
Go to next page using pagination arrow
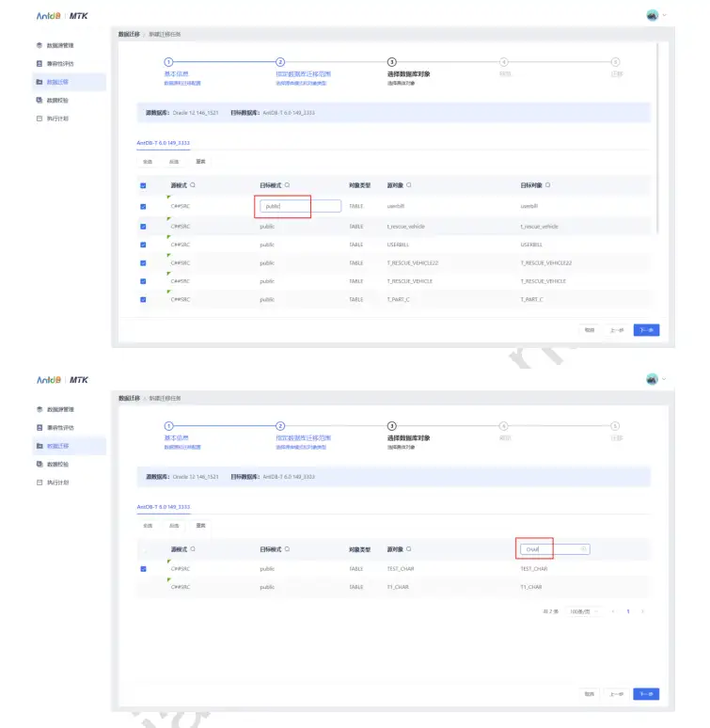pyautogui.click(x=642, y=611)
